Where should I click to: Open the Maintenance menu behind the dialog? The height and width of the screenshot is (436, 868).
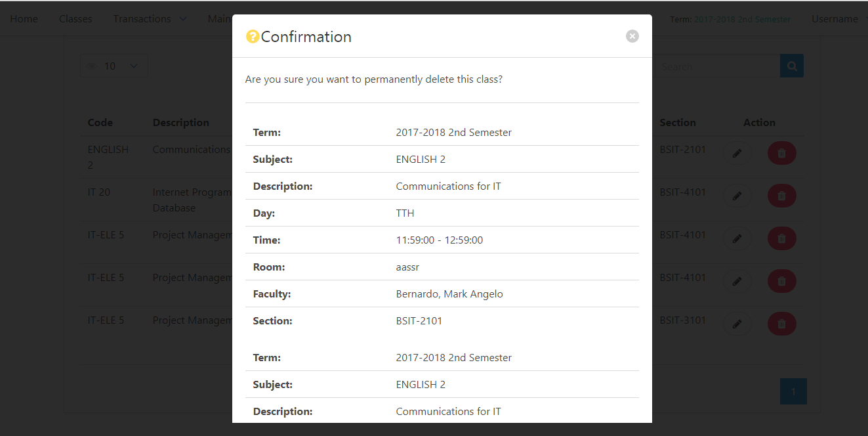click(x=220, y=18)
